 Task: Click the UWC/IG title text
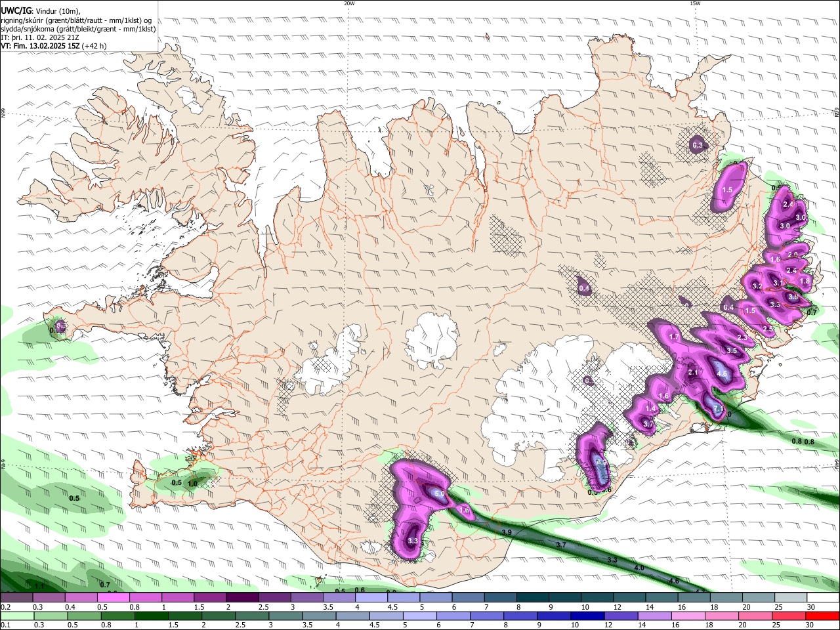[x=15, y=10]
